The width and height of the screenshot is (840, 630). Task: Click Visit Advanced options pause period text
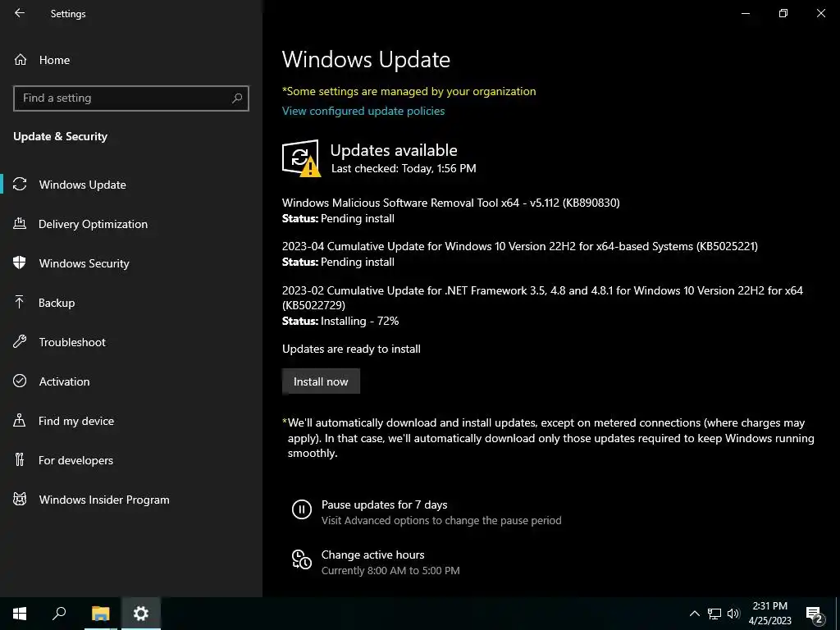tap(441, 520)
